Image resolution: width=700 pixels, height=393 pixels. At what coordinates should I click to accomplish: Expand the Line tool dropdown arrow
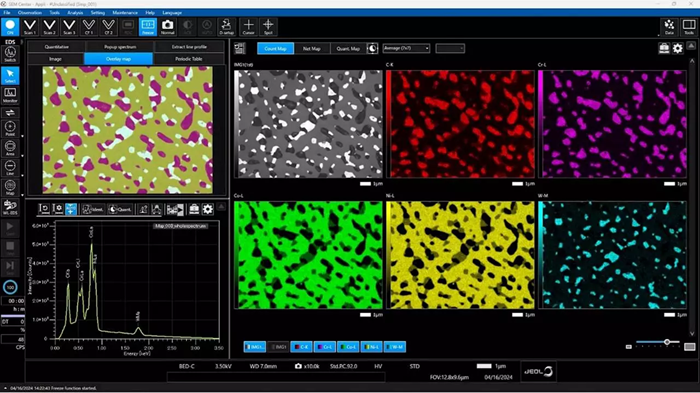(22, 175)
